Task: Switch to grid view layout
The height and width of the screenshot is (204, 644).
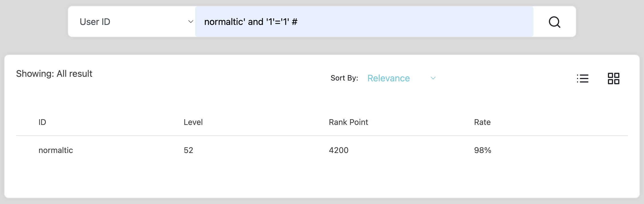Action: pyautogui.click(x=613, y=79)
